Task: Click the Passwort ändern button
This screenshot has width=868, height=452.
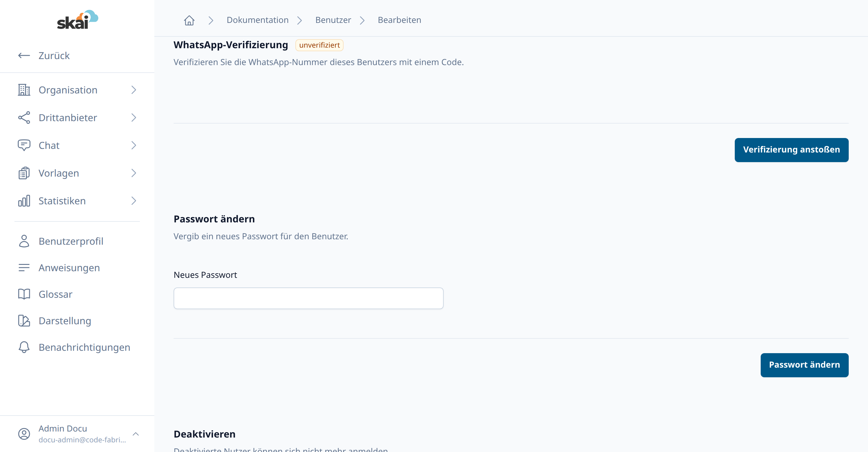Action: pyautogui.click(x=804, y=365)
